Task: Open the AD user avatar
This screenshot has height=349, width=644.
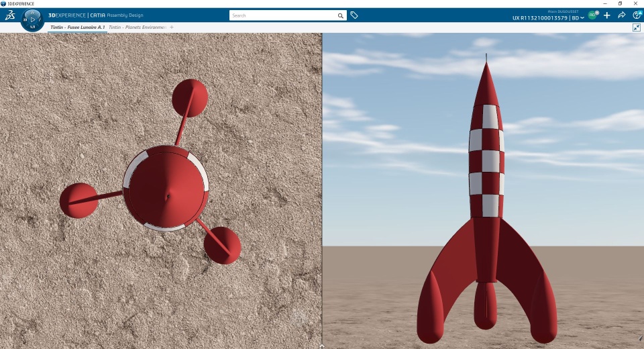Action: [x=592, y=15]
